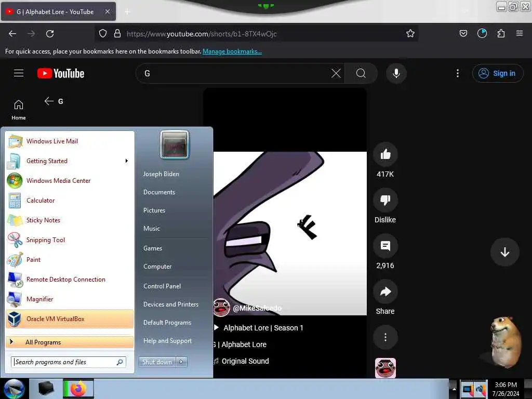Open Music in Start menu

coord(152,229)
